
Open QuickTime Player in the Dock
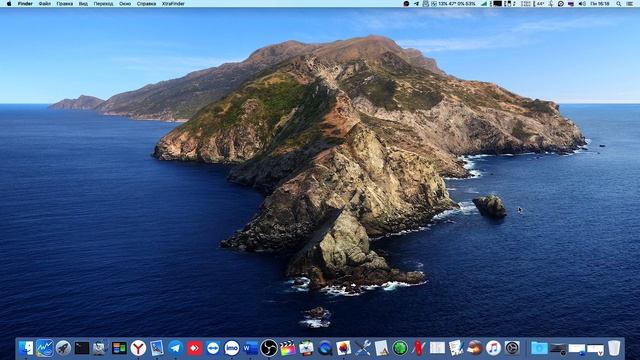325,348
